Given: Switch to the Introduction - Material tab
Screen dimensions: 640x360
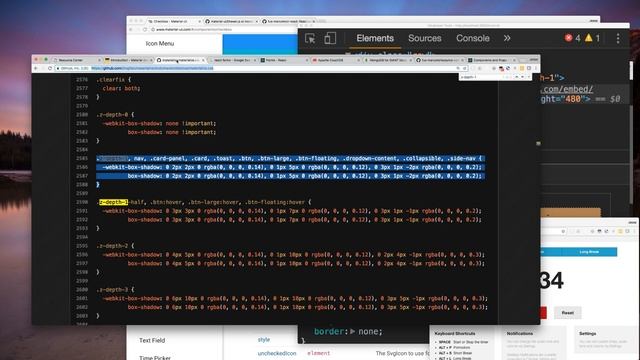Looking at the screenshot, I should coord(128,60).
